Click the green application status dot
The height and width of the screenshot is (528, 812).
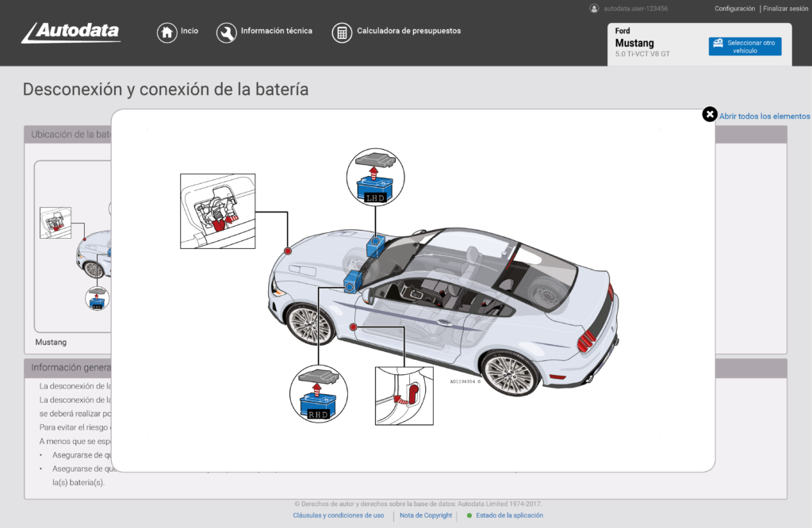pos(469,515)
